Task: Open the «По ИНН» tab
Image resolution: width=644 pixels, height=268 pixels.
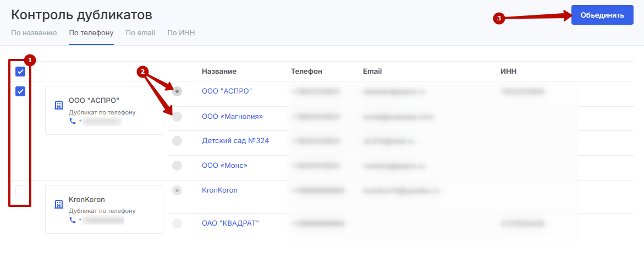Action: click(181, 33)
